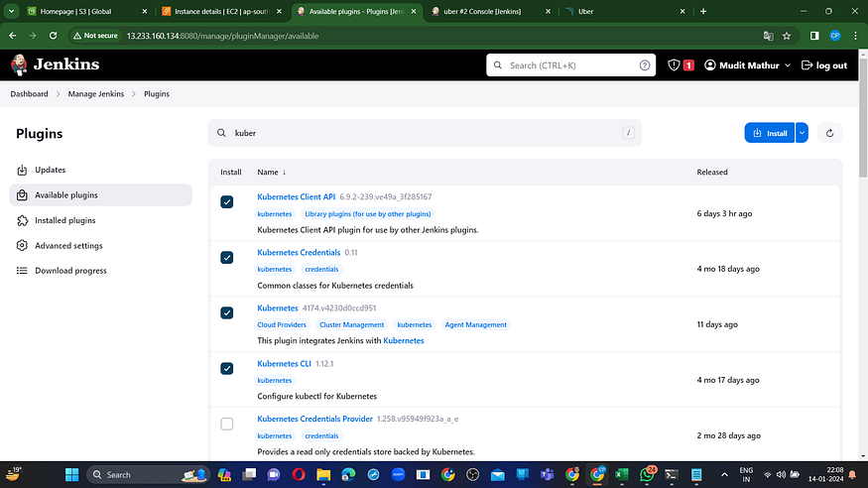Focus the Jenkins header search box
Viewport: 868px width, 488px height.
point(570,65)
